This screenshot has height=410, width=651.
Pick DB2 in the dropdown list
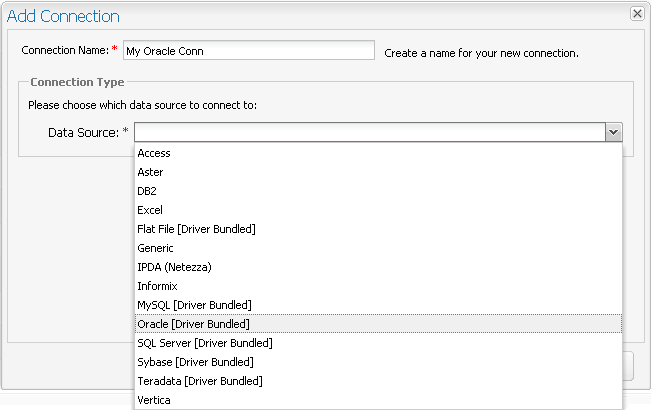coord(147,191)
